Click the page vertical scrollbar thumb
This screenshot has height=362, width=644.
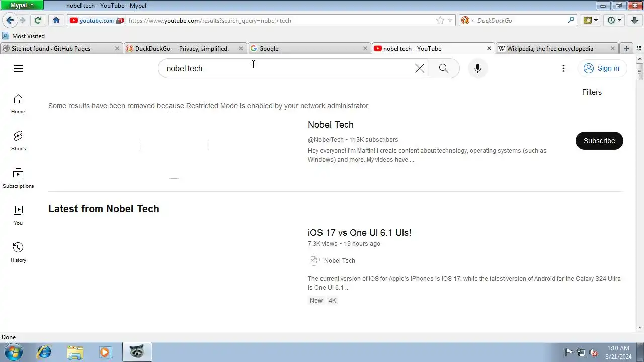coord(639,72)
